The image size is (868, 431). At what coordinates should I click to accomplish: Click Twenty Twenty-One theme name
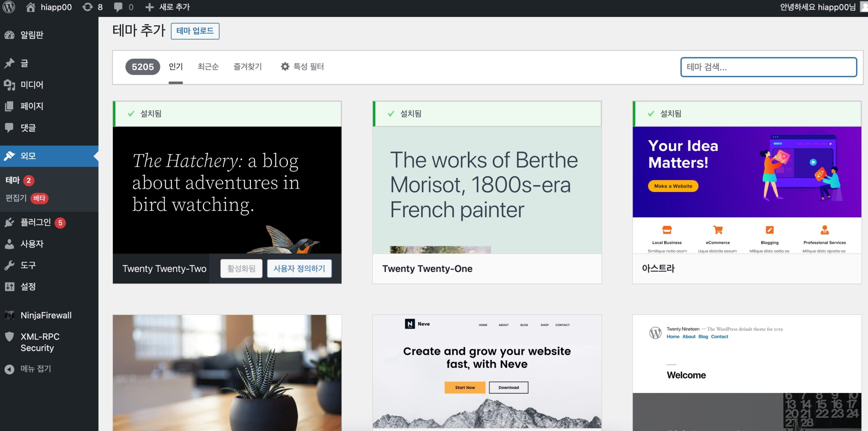(427, 269)
